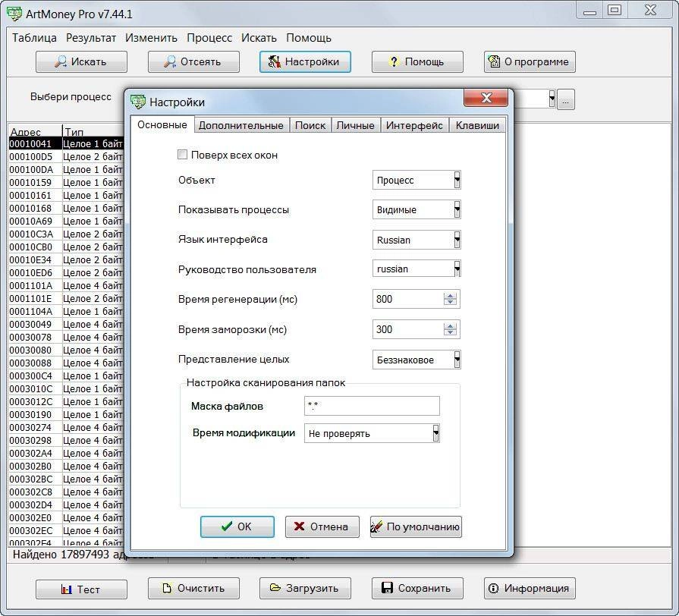Click the Сохранить floppy disk button
The height and width of the screenshot is (616, 679).
click(417, 588)
